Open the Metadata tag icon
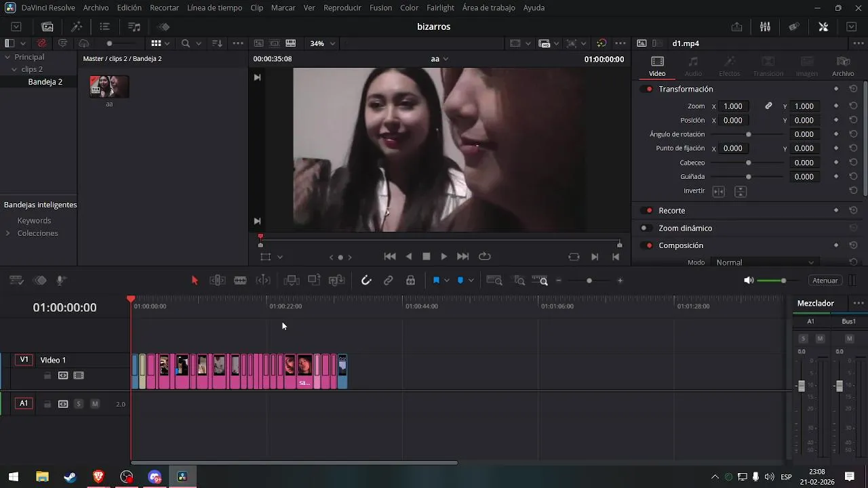Image resolution: width=868 pixels, height=488 pixels. coord(793,26)
